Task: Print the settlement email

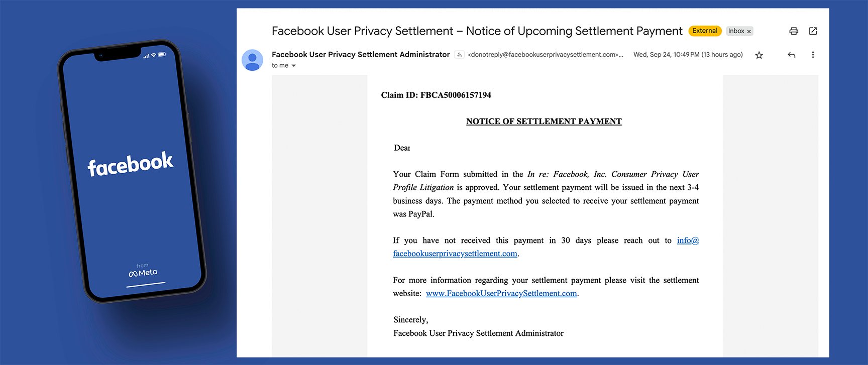Action: pyautogui.click(x=794, y=31)
